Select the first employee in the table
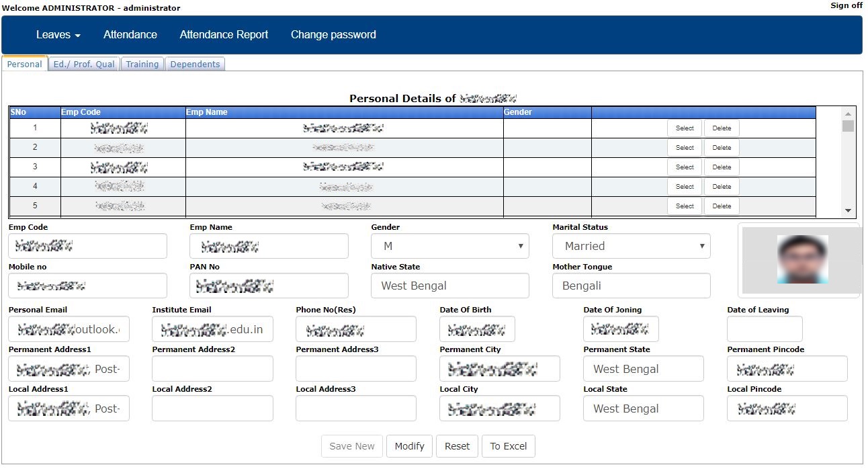 coord(684,128)
